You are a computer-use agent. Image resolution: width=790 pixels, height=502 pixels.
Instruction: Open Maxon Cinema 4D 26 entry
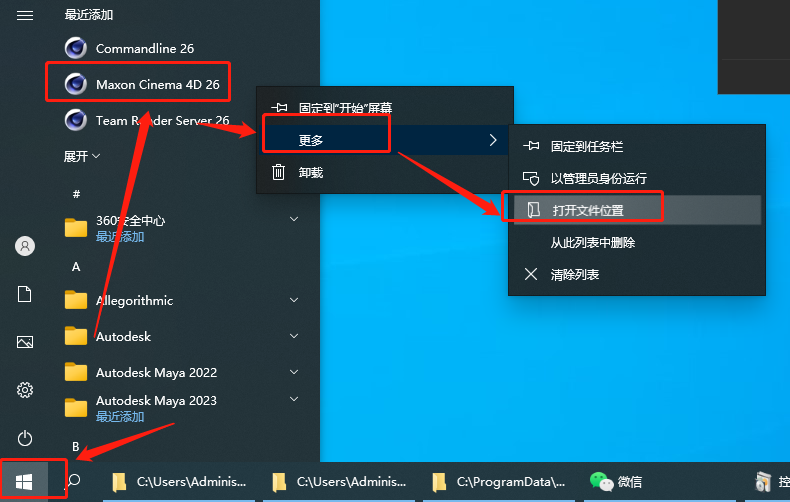[142, 84]
